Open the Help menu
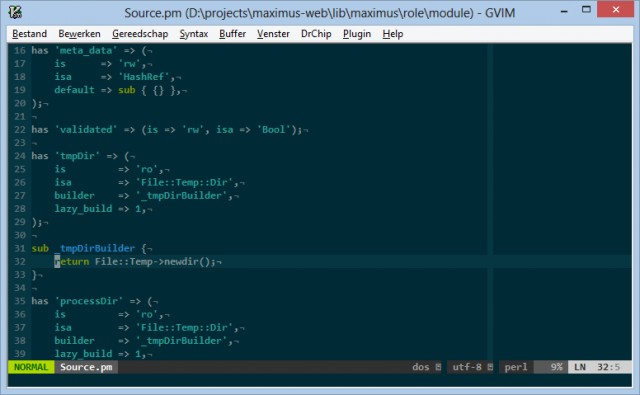This screenshot has width=640, height=395. [x=393, y=34]
